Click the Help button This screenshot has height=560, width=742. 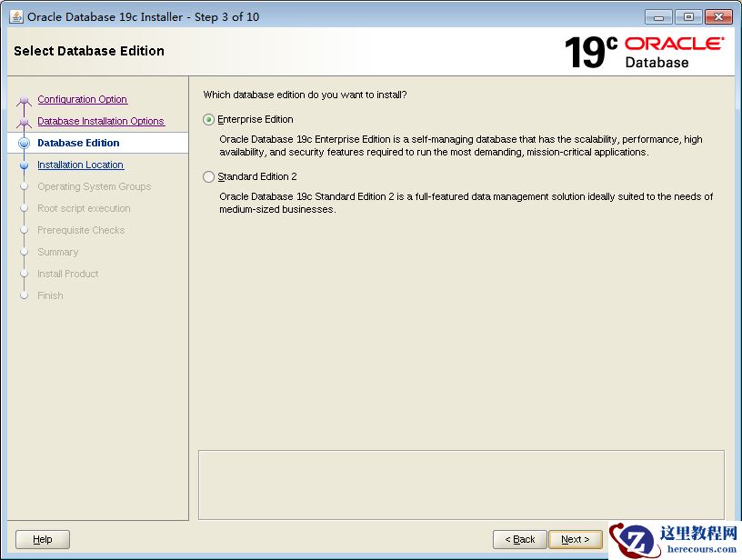coord(43,539)
